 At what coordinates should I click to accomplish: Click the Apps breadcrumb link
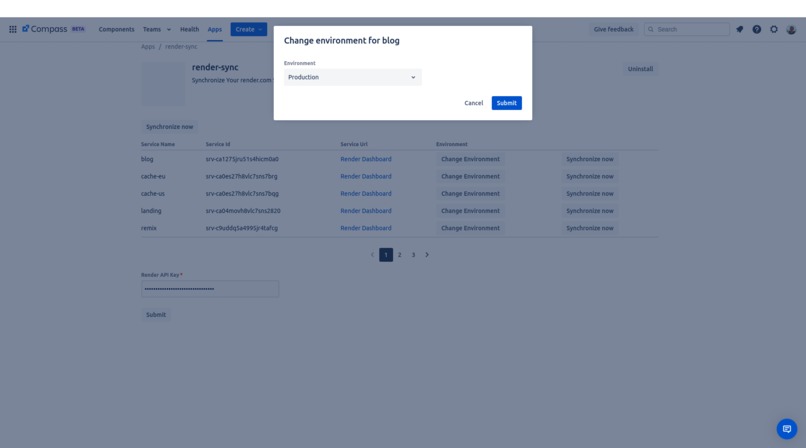click(x=148, y=46)
